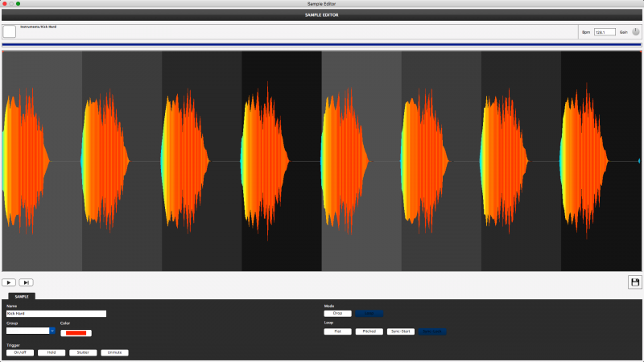Image resolution: width=644 pixels, height=362 pixels.
Task: Toggle the Sync-Lock loop option
Action: pyautogui.click(x=431, y=331)
